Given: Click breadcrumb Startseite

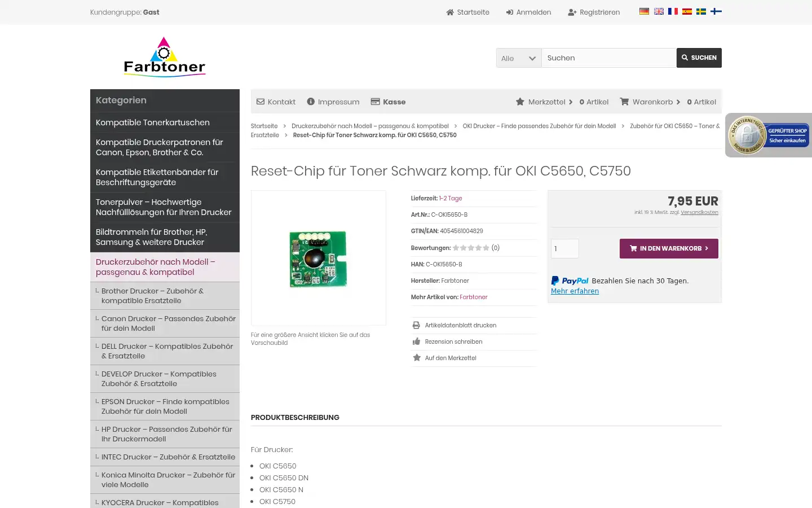Looking at the screenshot, I should coord(264,126).
